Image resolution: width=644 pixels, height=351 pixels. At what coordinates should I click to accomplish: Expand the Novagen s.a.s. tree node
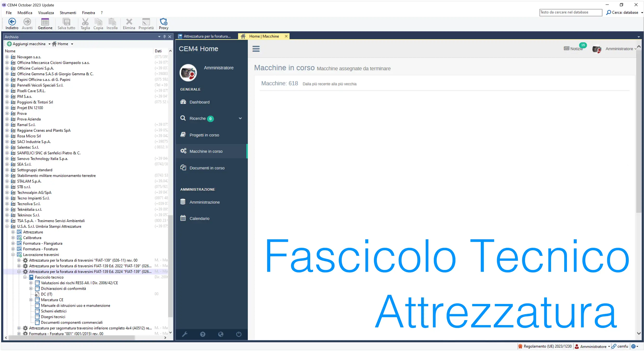pos(7,57)
